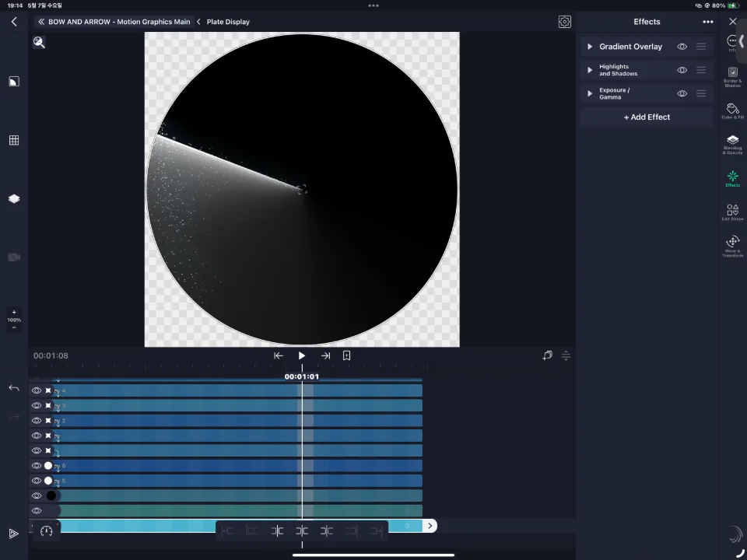The width and height of the screenshot is (747, 560).
Task: Grab reorder handle of Exposure / Gamma
Action: tap(701, 93)
